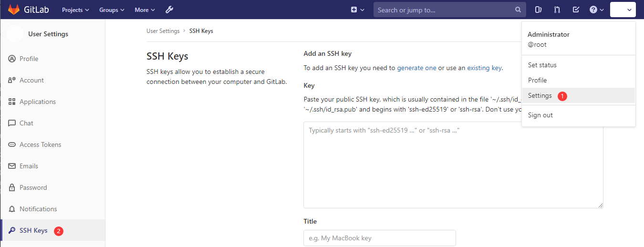Open the Issues icon in navbar

click(538, 10)
